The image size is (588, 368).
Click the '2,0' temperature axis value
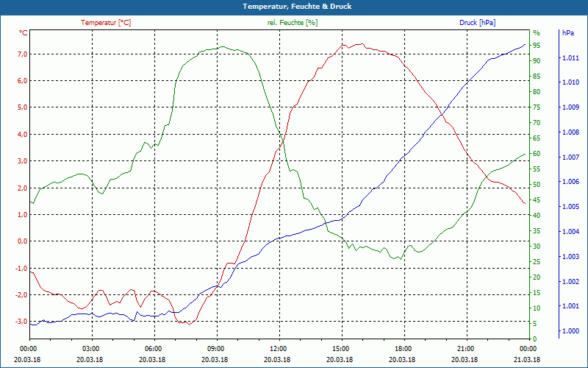click(22, 188)
